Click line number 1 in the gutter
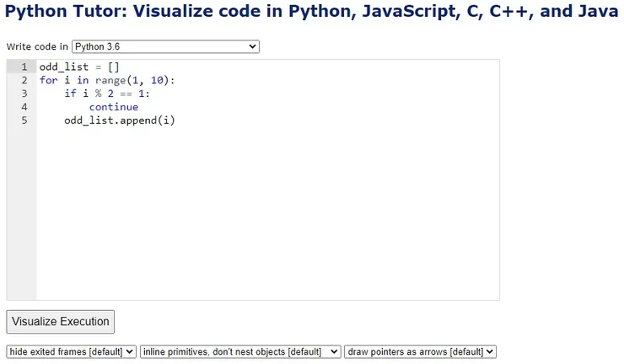Viewport: 624px width, 364px height. pyautogui.click(x=24, y=67)
